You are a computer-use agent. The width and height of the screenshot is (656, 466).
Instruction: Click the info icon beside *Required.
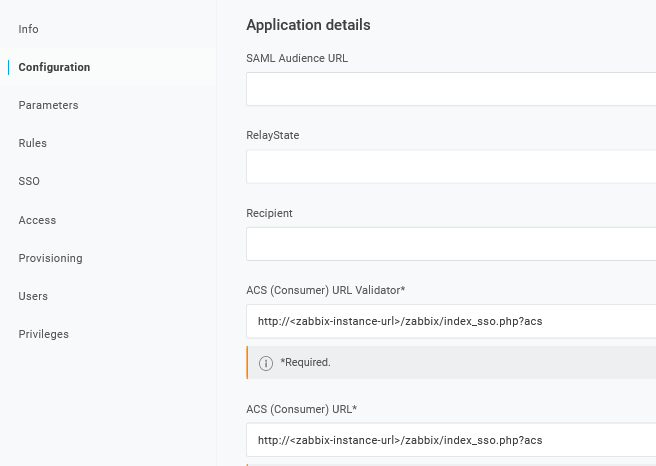(x=266, y=363)
